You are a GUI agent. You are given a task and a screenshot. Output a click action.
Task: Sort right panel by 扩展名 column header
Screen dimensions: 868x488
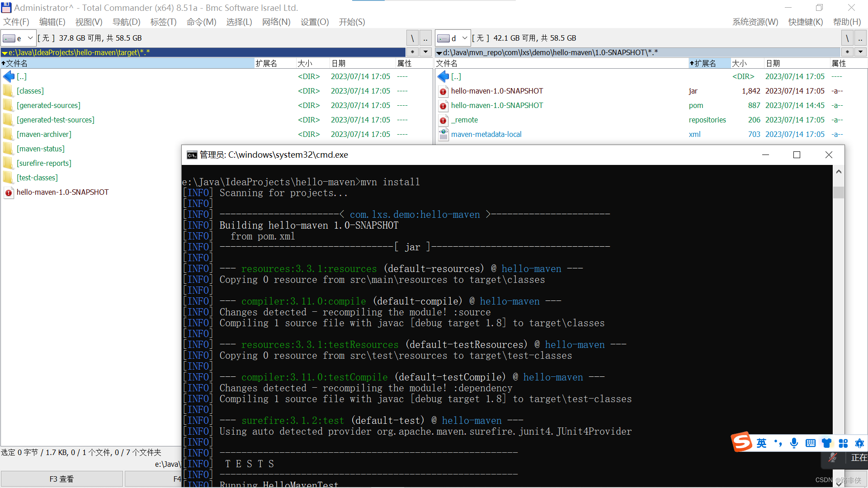pos(709,64)
